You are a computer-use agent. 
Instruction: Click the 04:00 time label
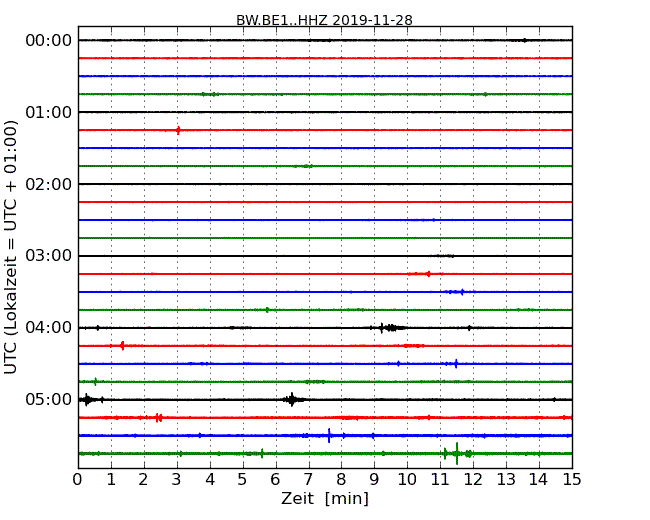click(49, 328)
